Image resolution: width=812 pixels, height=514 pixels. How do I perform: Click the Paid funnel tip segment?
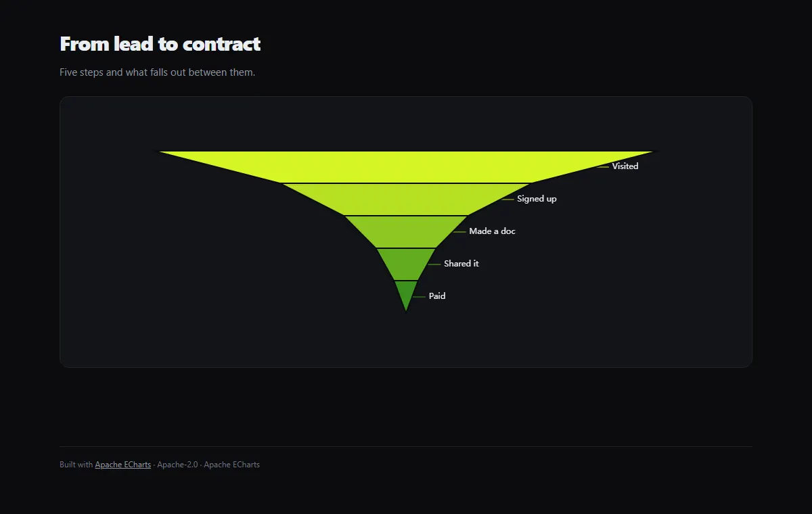[x=406, y=294]
